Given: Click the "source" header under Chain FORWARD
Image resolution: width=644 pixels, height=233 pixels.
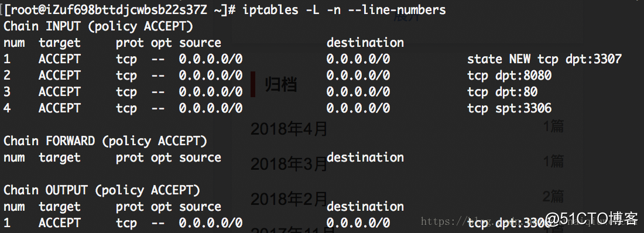Looking at the screenshot, I should click(x=200, y=158).
